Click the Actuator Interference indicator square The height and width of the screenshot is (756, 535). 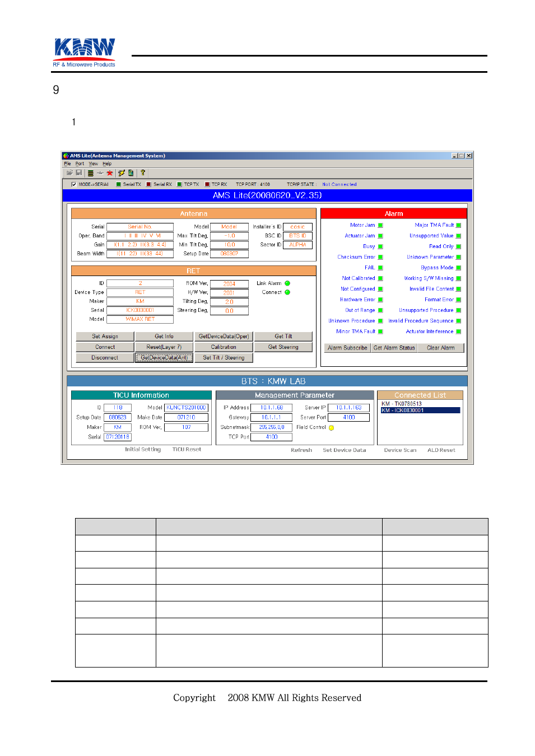click(x=459, y=332)
